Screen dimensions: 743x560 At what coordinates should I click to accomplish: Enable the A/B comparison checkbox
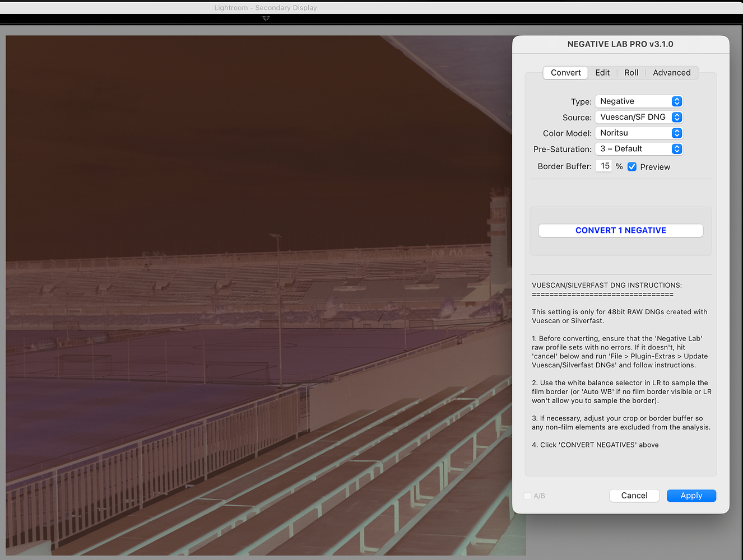(527, 496)
